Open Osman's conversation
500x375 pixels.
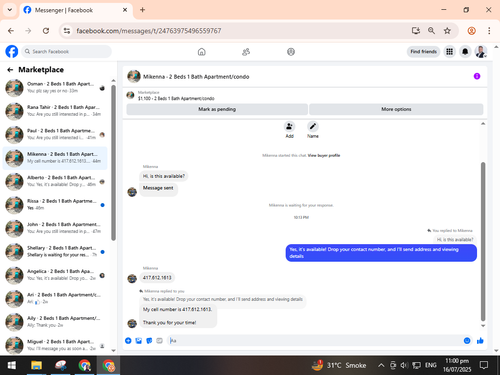coord(55,88)
